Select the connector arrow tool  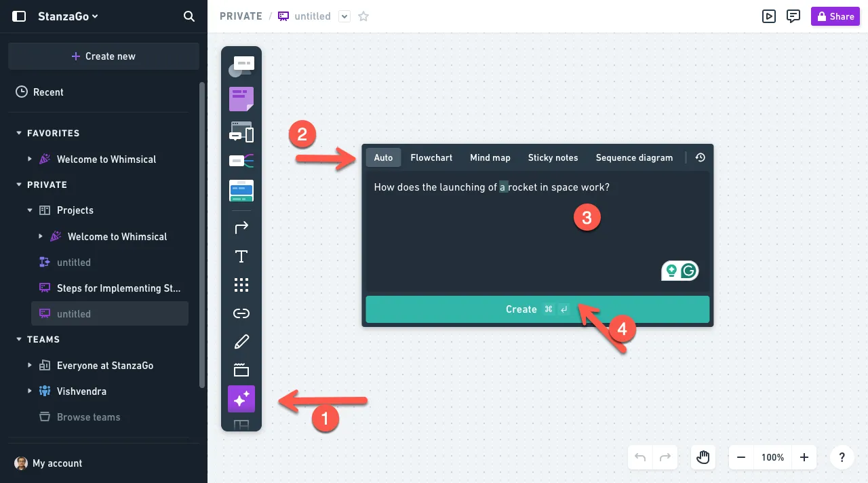241,228
